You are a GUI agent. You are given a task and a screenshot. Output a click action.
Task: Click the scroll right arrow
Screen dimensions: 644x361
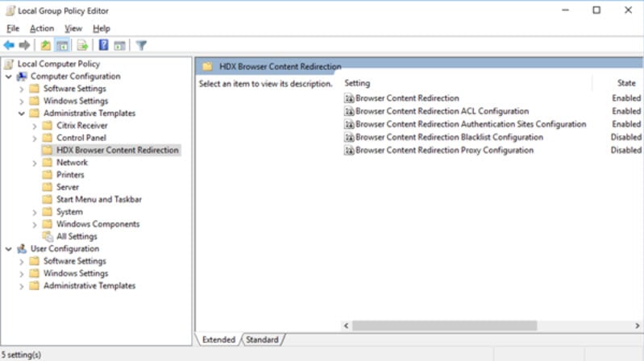638,326
